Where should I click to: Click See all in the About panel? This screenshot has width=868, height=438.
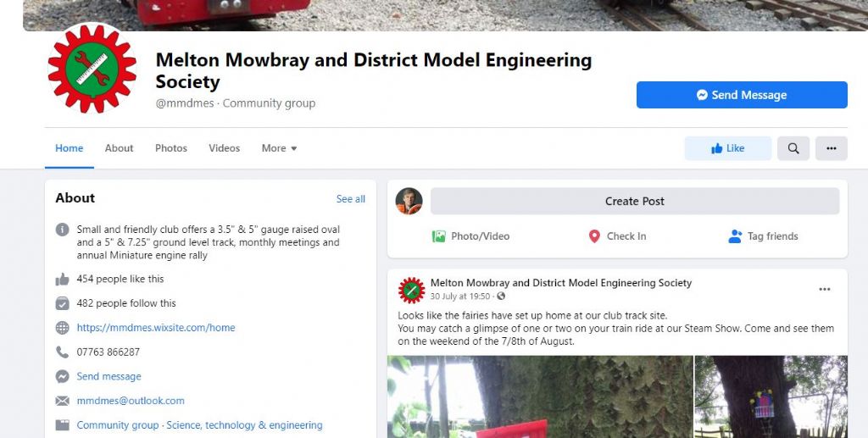point(350,199)
